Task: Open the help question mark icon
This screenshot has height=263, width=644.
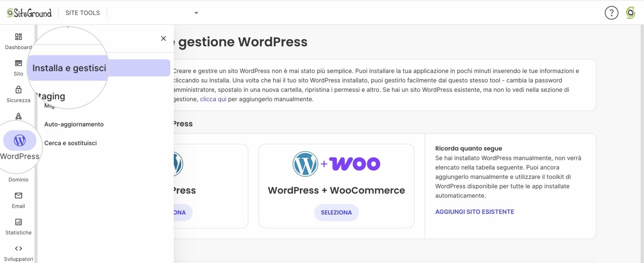Action: [x=611, y=13]
